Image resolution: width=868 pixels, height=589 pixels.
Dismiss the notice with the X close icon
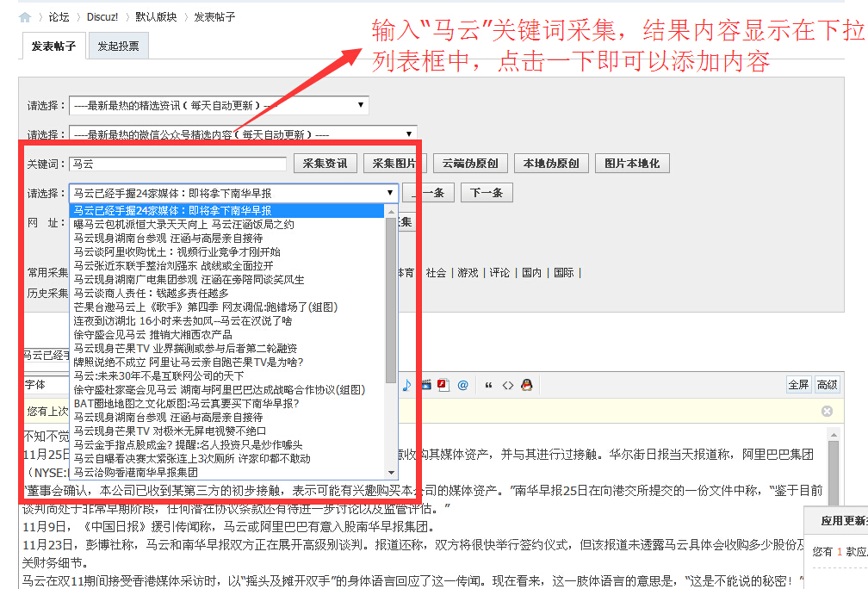point(827,411)
